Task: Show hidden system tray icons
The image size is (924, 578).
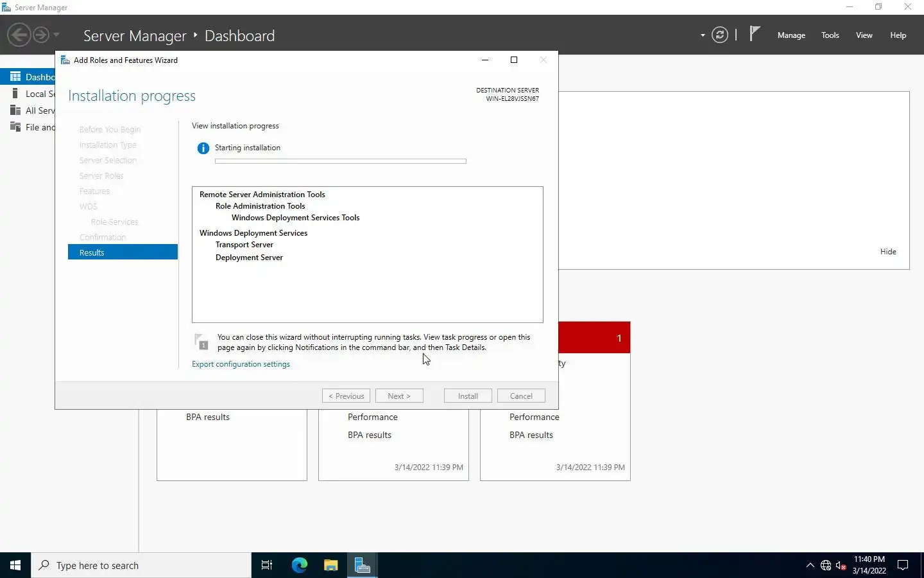Action: pos(810,565)
